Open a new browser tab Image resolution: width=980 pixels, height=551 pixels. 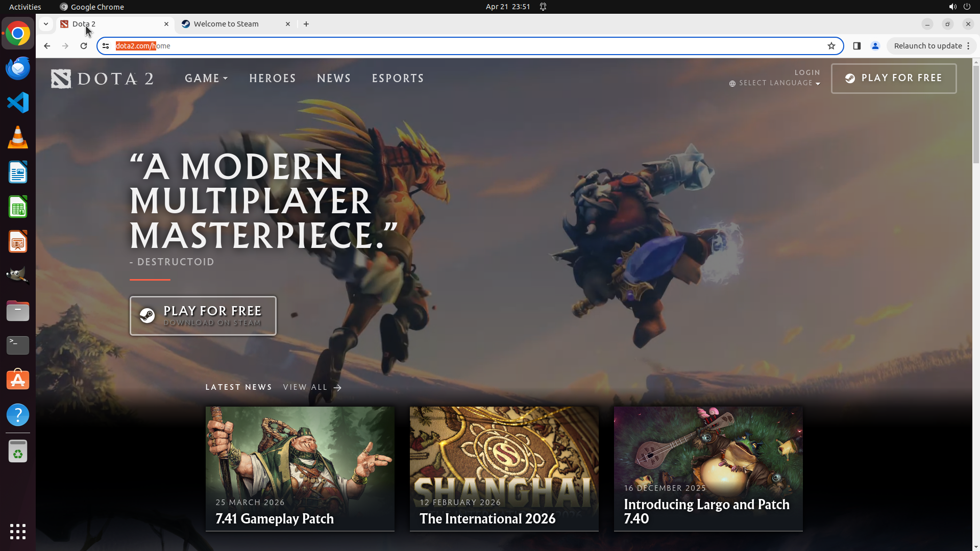pos(306,24)
